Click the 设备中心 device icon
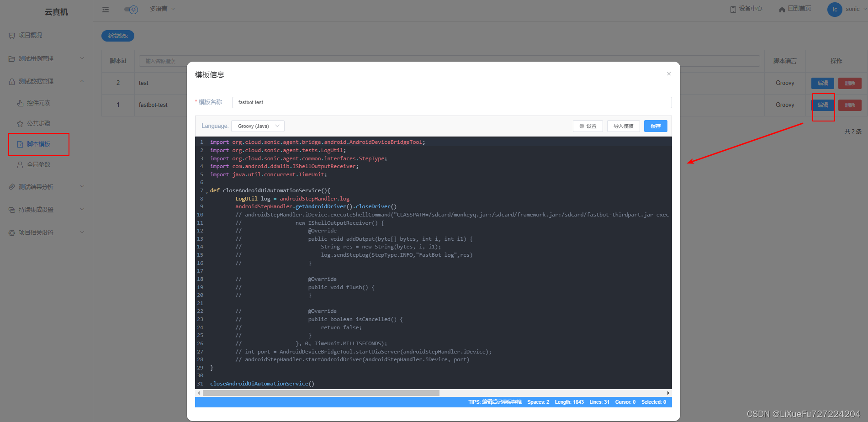Image resolution: width=868 pixels, height=422 pixels. [x=733, y=9]
